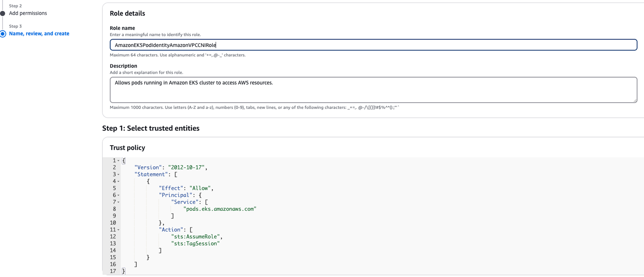Collapse the Statement fold arrow on line 3
644x277 pixels.
coord(118,174)
